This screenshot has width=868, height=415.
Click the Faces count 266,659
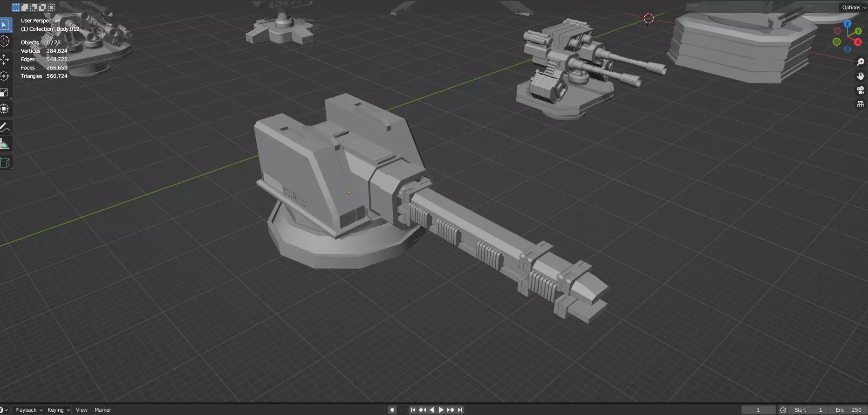[x=57, y=68]
